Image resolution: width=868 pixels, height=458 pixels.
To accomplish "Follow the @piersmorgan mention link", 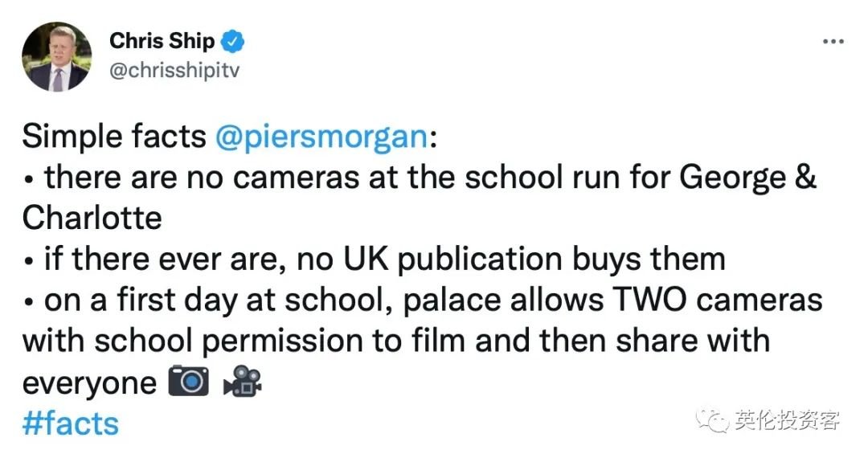I will pyautogui.click(x=321, y=137).
